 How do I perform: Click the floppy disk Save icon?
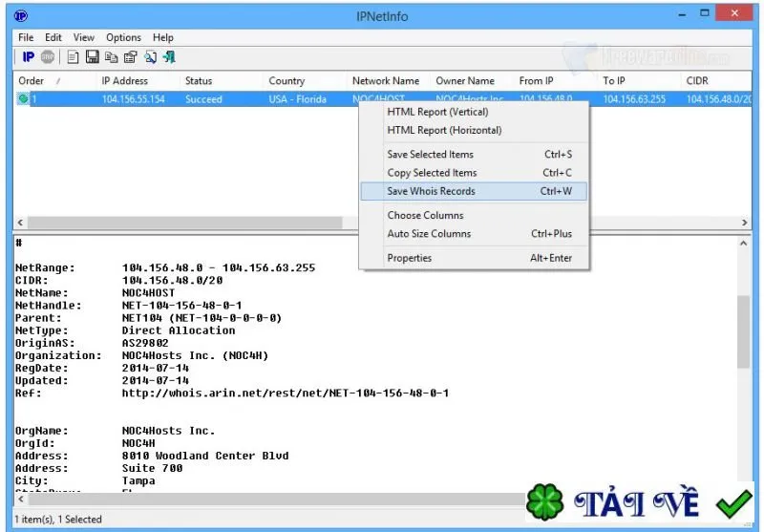(92, 57)
